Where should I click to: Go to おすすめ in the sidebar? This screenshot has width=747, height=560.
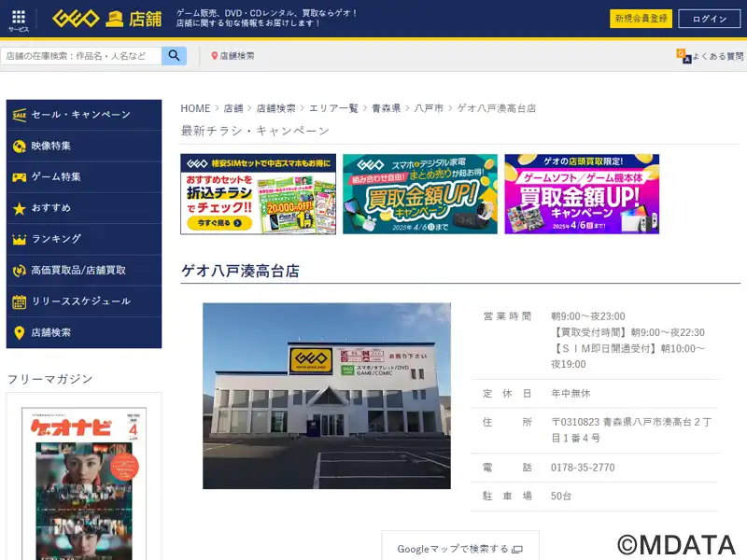(x=84, y=208)
